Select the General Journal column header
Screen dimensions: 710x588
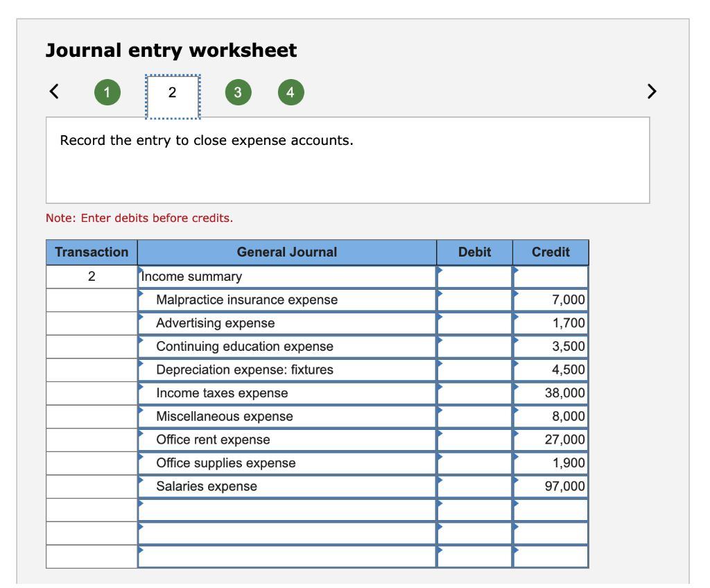(286, 252)
